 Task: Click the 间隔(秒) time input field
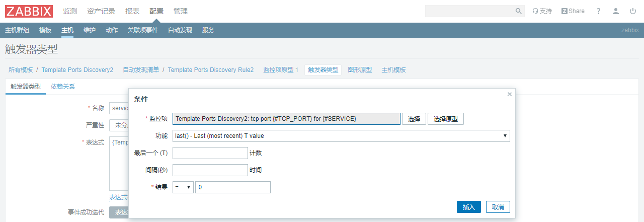tap(210, 170)
